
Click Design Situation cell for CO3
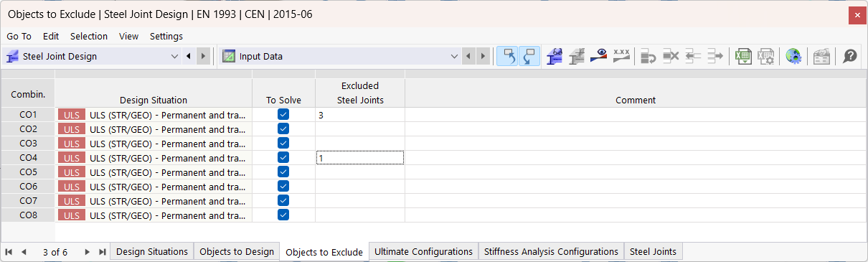pos(154,143)
